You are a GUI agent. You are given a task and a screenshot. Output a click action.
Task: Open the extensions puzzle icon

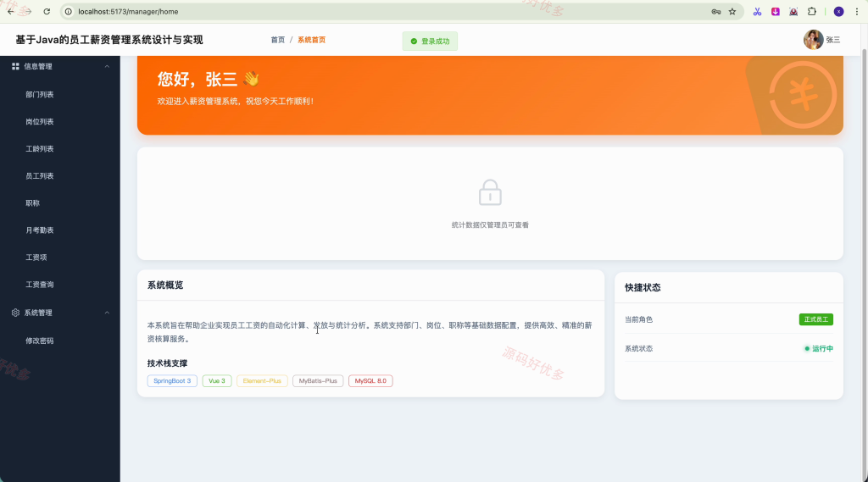811,12
